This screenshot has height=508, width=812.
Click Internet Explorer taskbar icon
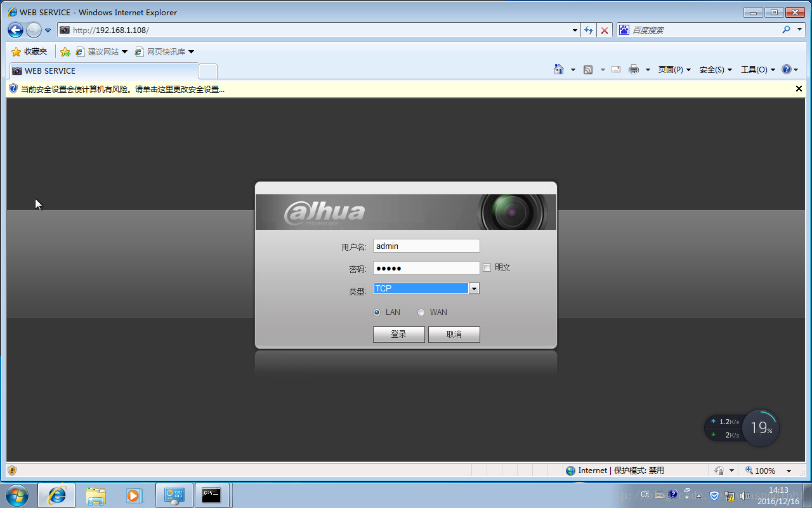[56, 495]
